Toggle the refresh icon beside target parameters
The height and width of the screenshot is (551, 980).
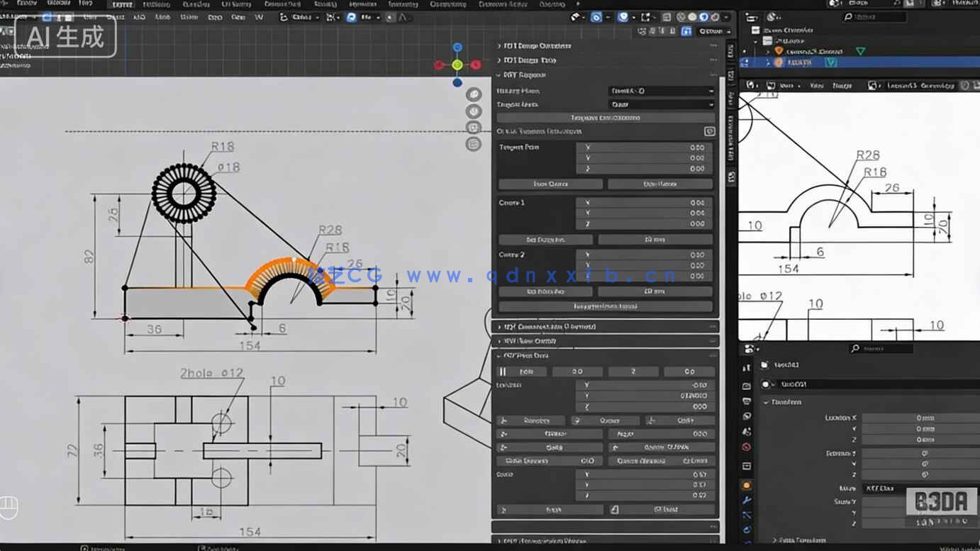click(x=711, y=131)
